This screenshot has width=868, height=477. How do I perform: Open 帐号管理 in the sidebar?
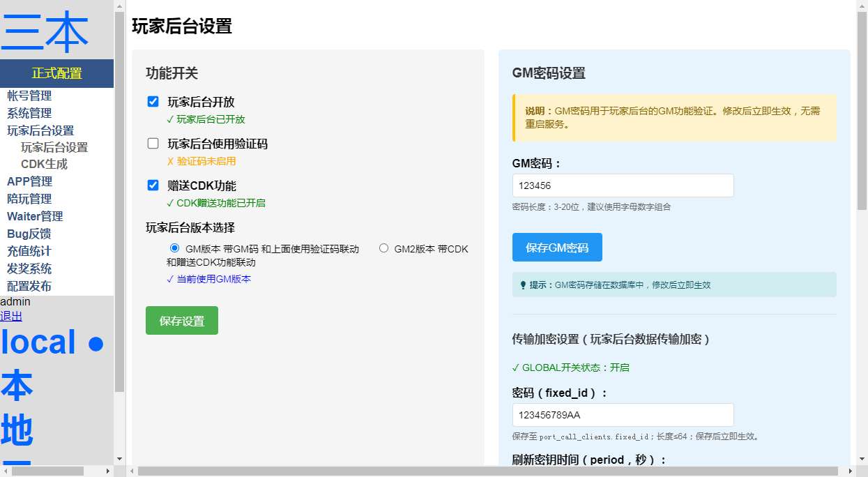click(x=29, y=96)
